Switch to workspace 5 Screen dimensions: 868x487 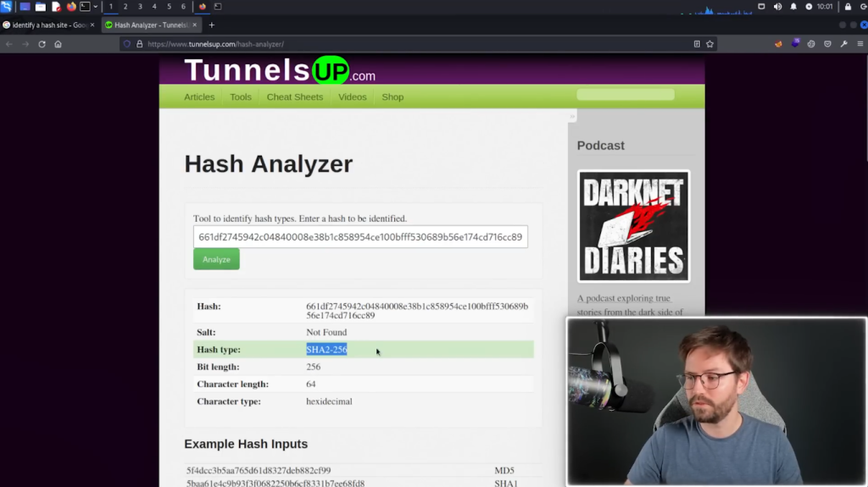(169, 7)
